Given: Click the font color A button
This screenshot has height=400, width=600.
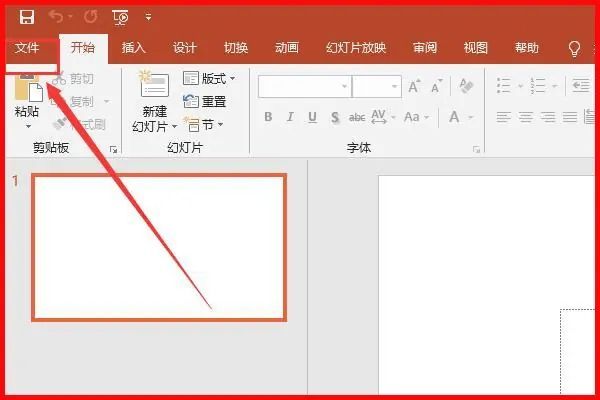Looking at the screenshot, I should [454, 117].
